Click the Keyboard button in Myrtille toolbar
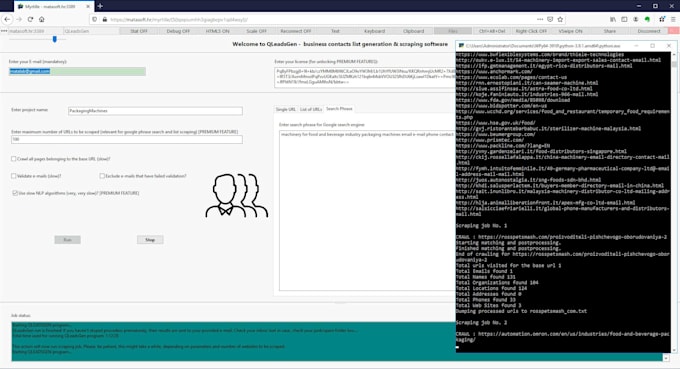The width and height of the screenshot is (680, 369). click(374, 31)
